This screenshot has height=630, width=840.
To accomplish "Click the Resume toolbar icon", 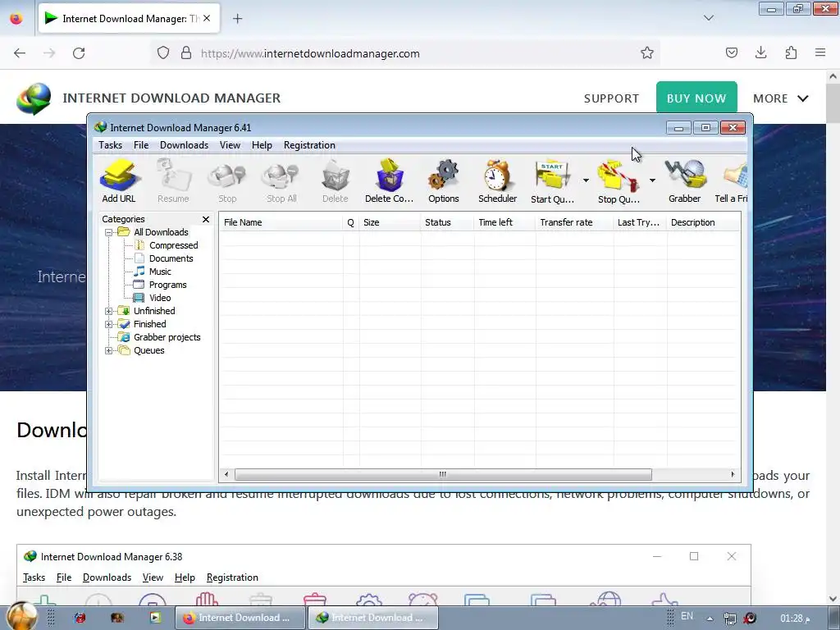I will pos(173,181).
